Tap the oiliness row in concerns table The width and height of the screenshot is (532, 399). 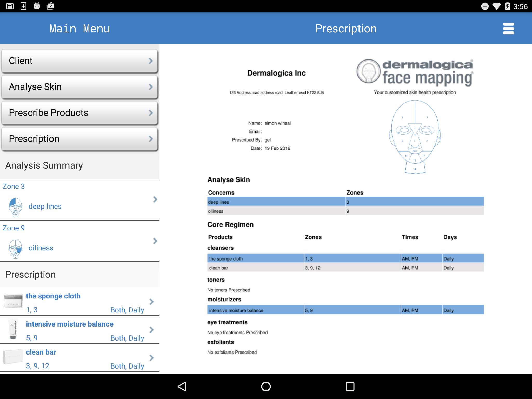(x=345, y=211)
